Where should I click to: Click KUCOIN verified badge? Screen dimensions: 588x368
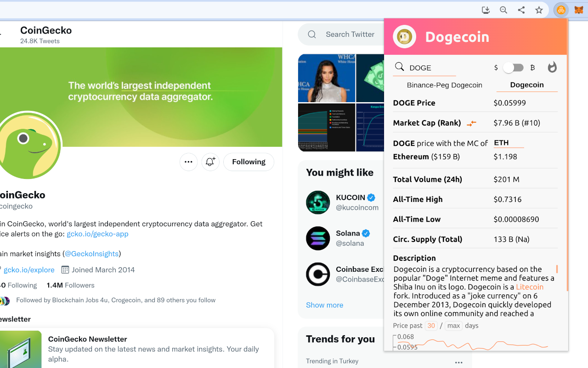point(371,197)
